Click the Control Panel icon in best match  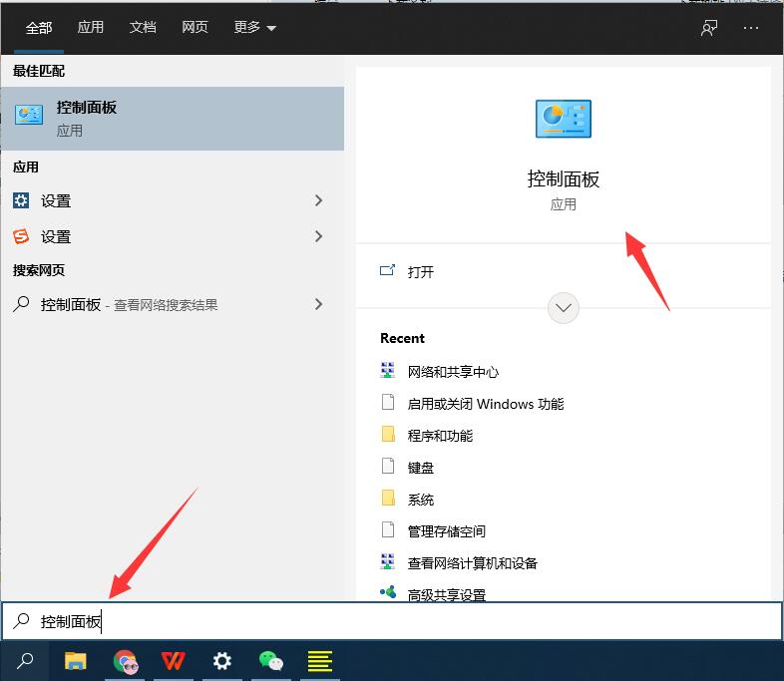pos(29,115)
